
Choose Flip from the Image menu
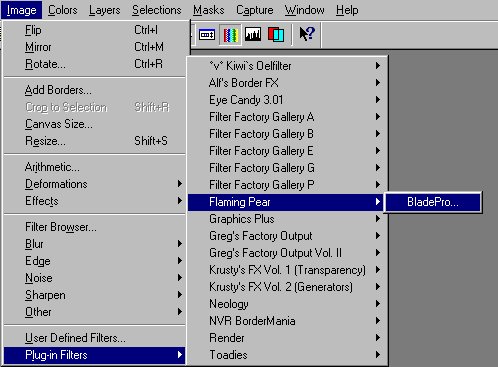pyautogui.click(x=95, y=30)
